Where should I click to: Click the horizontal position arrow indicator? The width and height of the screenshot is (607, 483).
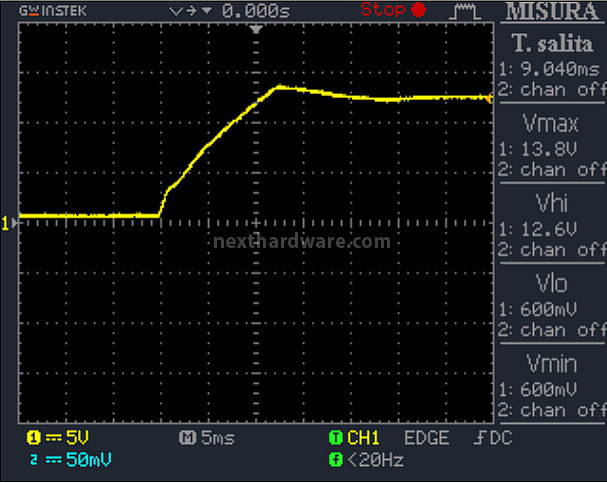191,11
